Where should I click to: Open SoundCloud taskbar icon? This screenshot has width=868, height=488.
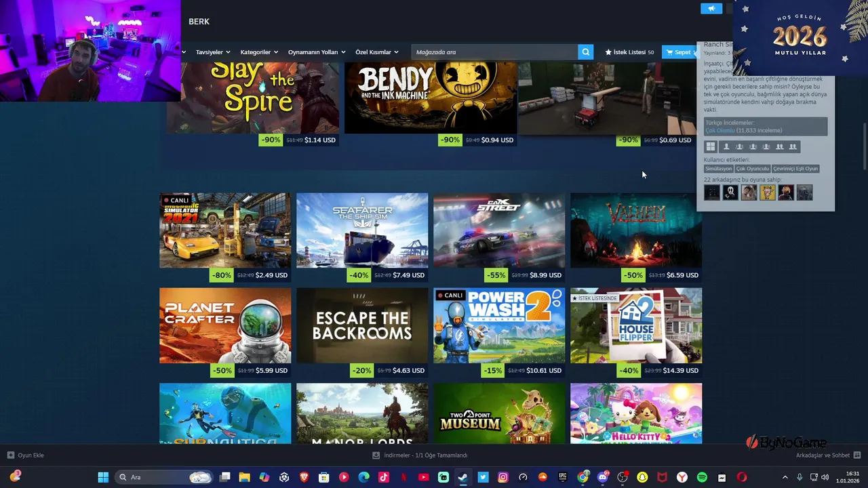pyautogui.click(x=542, y=477)
